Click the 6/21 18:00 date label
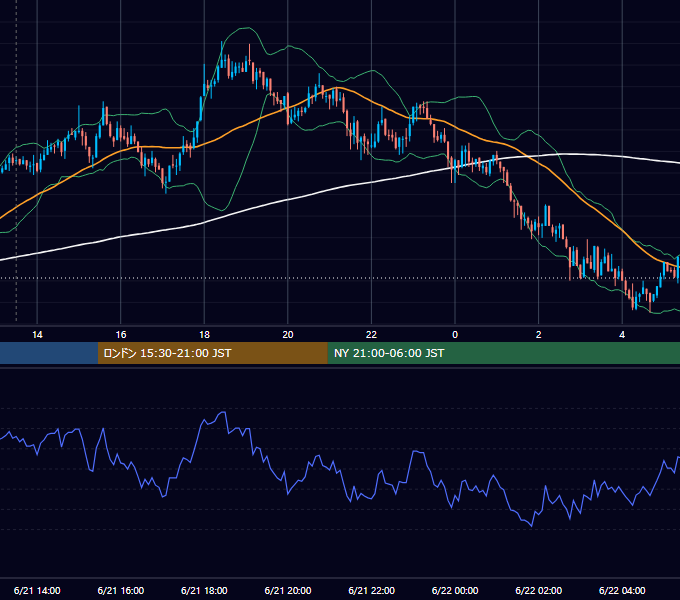This screenshot has height=600, width=680. (204, 590)
